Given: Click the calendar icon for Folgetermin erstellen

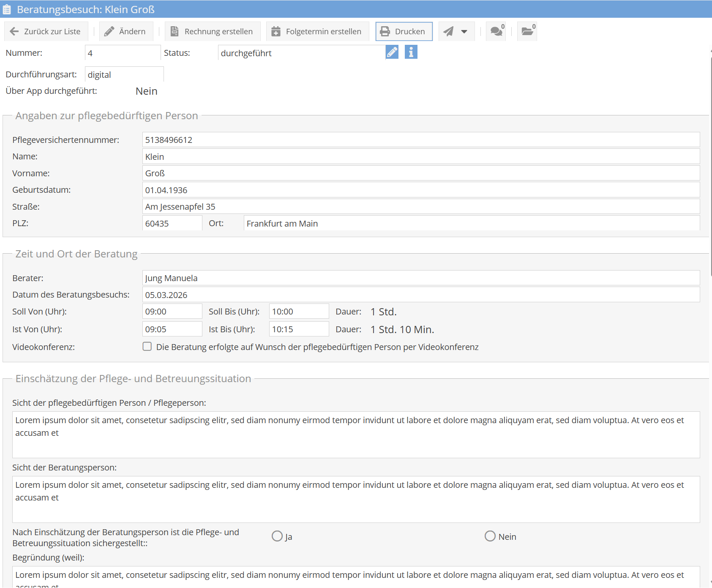Looking at the screenshot, I should [276, 31].
